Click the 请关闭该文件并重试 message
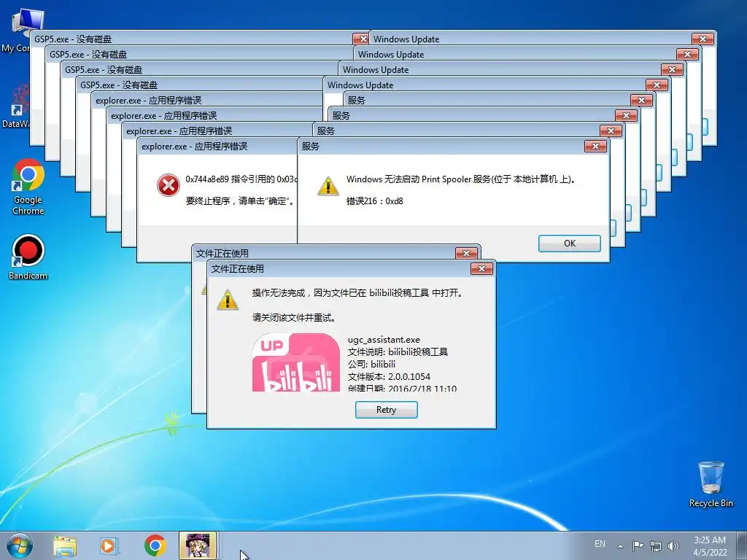The image size is (747, 560). (x=294, y=318)
